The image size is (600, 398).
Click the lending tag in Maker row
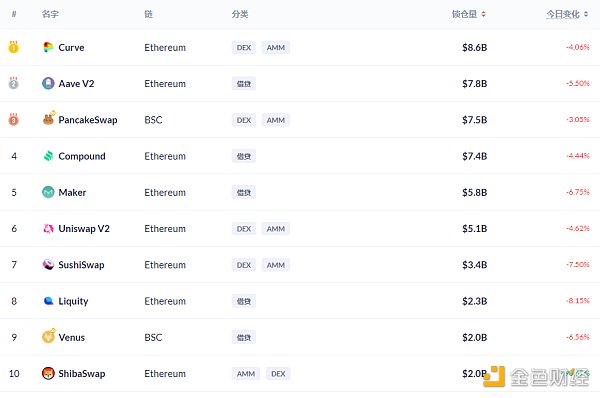[x=244, y=192]
